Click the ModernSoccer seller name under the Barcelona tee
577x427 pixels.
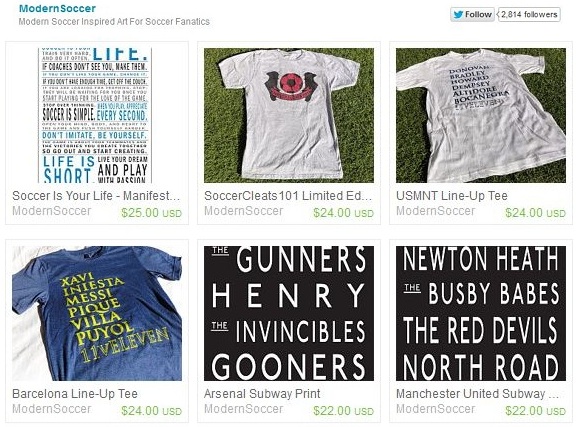coord(52,409)
